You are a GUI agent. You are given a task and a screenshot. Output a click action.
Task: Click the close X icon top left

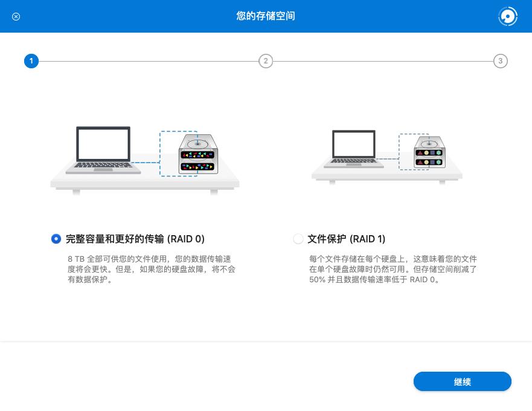pos(16,16)
